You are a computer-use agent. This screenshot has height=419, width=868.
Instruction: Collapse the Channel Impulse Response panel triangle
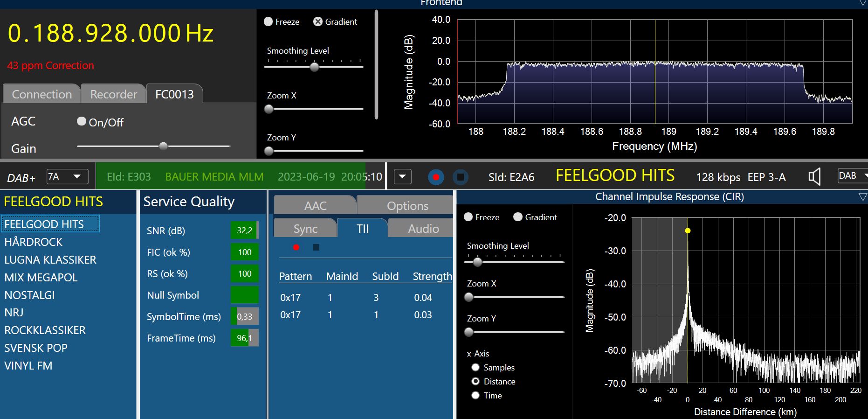pos(862,197)
